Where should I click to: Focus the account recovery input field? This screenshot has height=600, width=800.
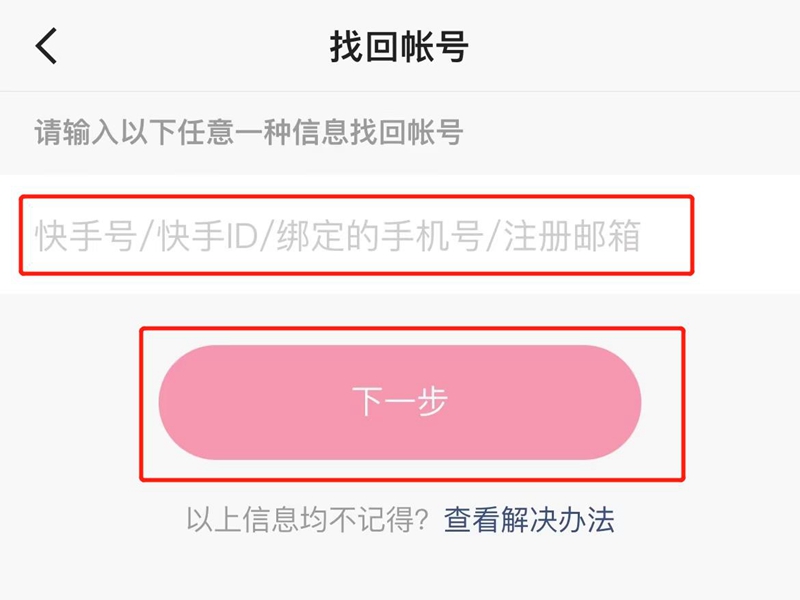click(356, 236)
